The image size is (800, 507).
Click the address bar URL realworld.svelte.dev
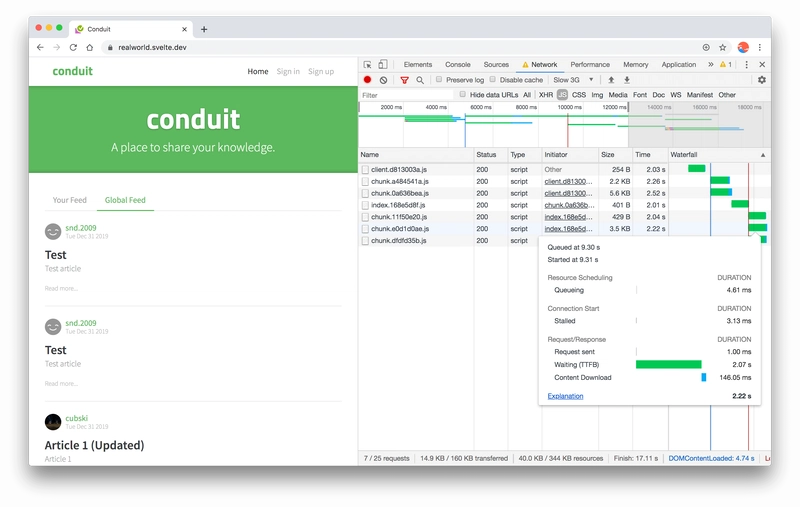coord(152,47)
